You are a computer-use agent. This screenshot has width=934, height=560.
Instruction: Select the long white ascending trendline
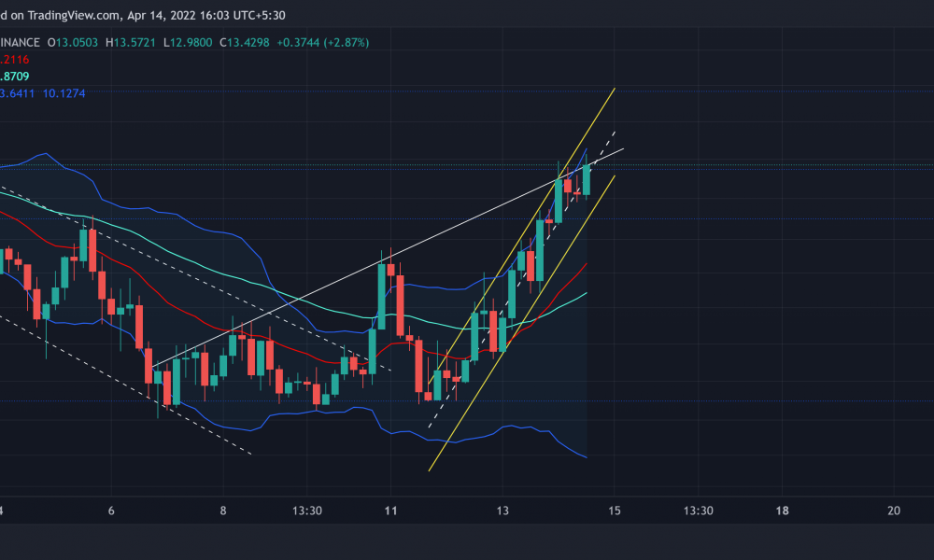pos(388,258)
